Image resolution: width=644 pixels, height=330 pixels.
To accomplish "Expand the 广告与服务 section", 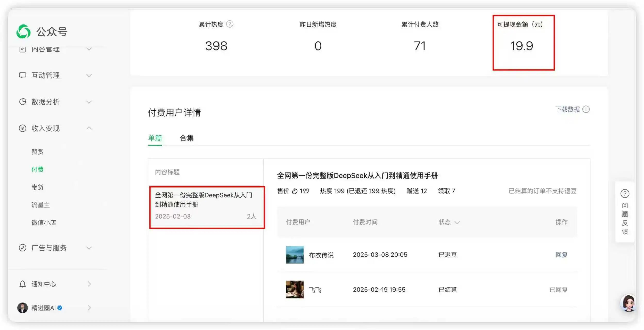I will (89, 248).
